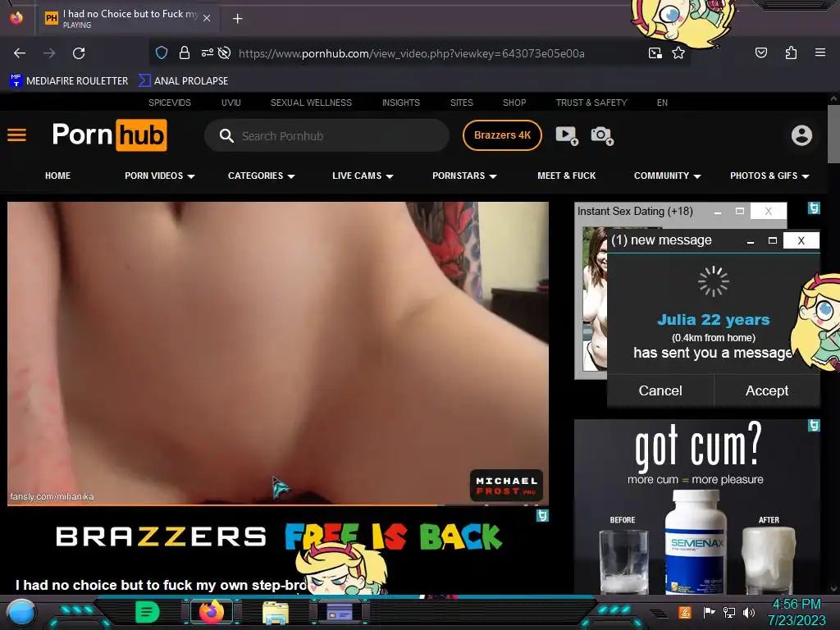This screenshot has width=840, height=630.
Task: Click the site logo to go home
Action: [110, 135]
